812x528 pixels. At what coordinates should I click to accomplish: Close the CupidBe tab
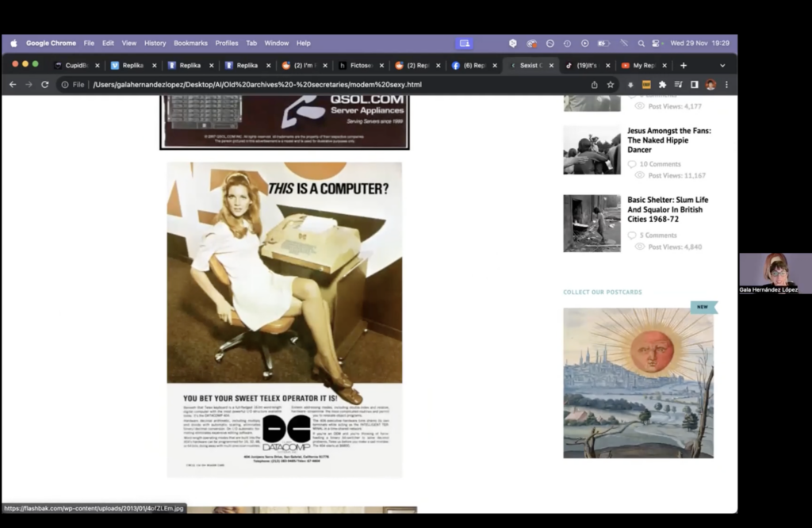(x=98, y=66)
